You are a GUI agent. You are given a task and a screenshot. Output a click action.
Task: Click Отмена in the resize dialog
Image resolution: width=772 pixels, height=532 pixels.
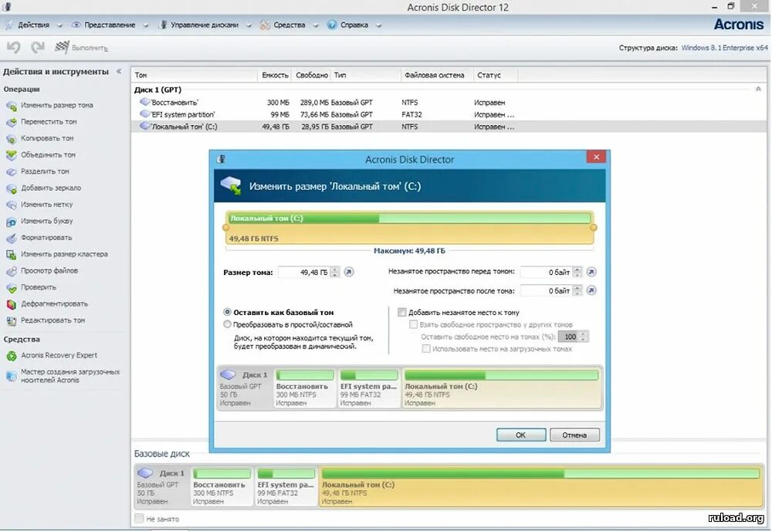(574, 435)
